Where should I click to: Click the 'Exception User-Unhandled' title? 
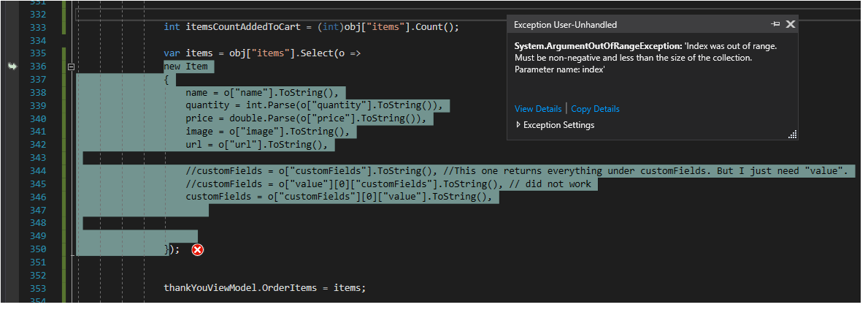click(x=565, y=24)
